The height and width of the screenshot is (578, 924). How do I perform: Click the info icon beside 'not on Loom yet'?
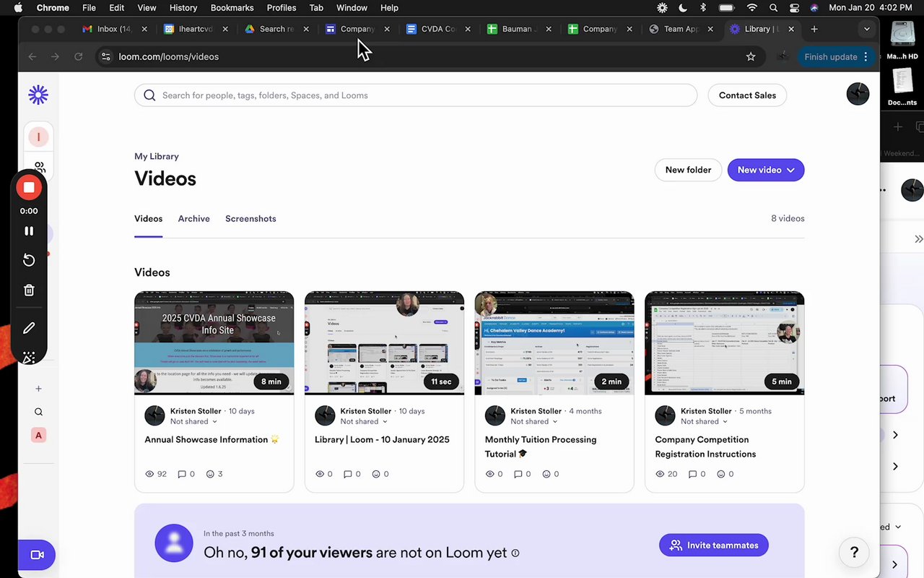pos(515,553)
